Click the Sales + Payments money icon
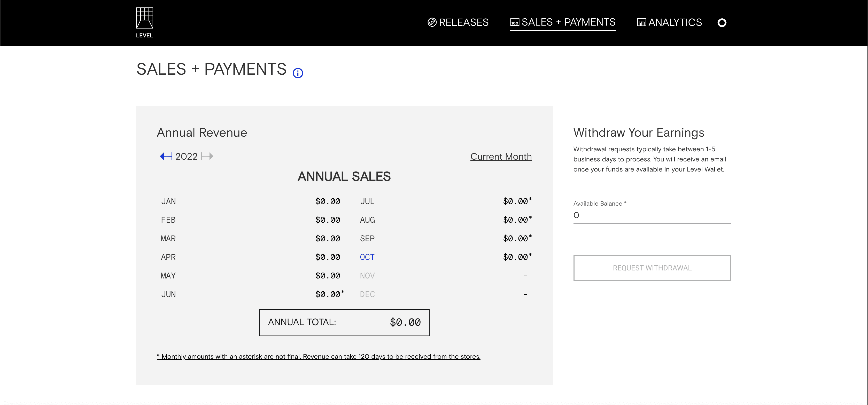This screenshot has width=868, height=405. [x=515, y=22]
